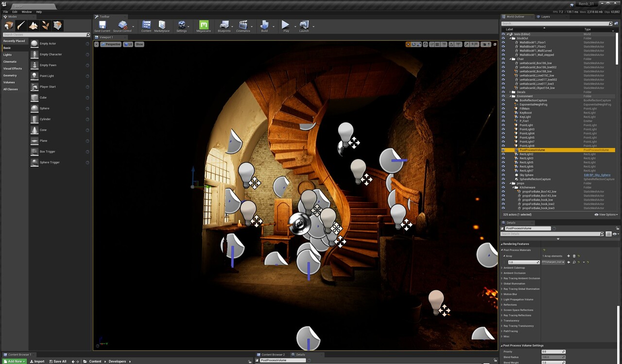The height and width of the screenshot is (364, 622).
Task: Reset Post Process Materials to default
Action: 544,250
